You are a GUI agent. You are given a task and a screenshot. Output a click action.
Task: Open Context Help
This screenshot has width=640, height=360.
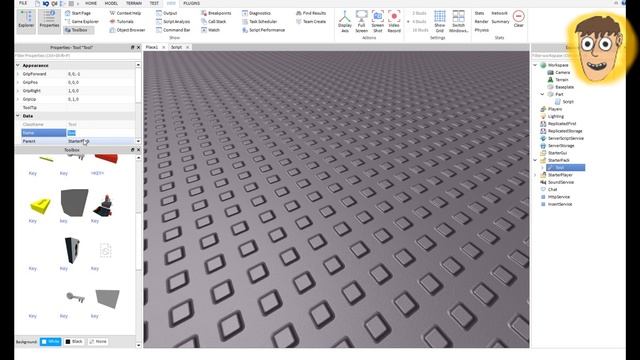[x=125, y=13]
